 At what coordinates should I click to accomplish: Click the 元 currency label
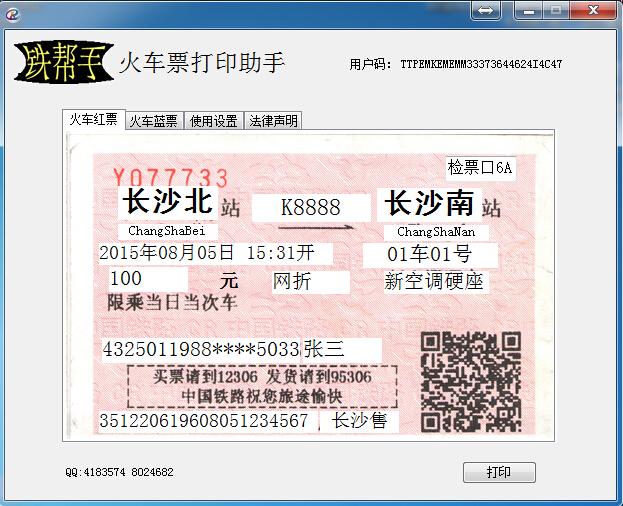(x=229, y=282)
